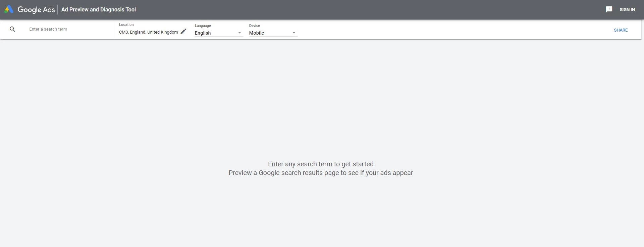Open the send feedback icon
Viewport: 644px width, 247px height.
tap(609, 9)
